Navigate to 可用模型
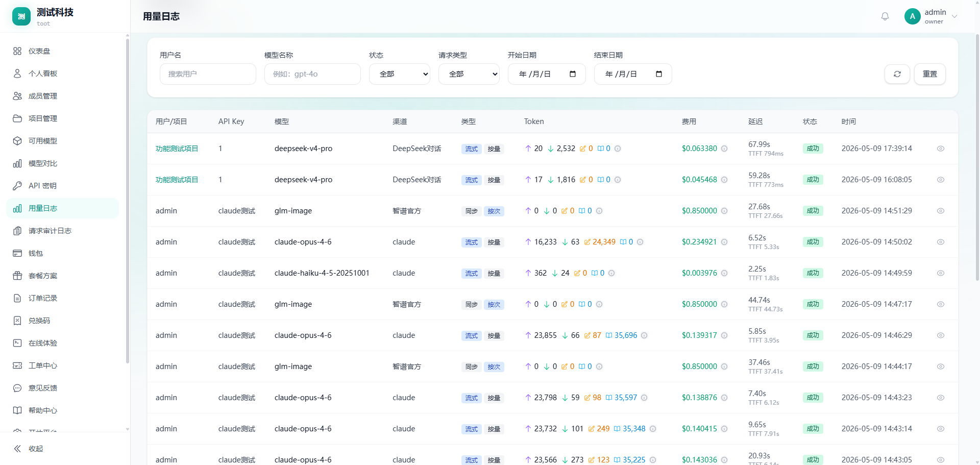This screenshot has height=465, width=980. click(62, 141)
